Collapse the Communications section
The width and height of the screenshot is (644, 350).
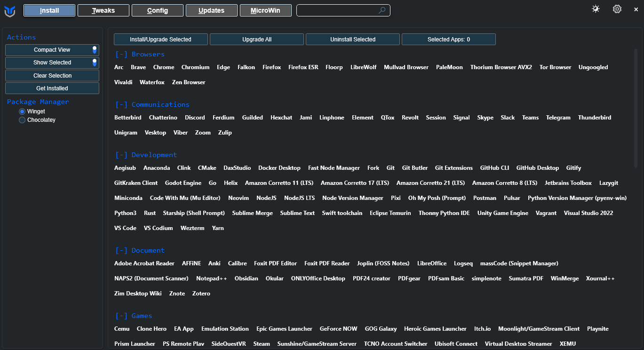121,104
